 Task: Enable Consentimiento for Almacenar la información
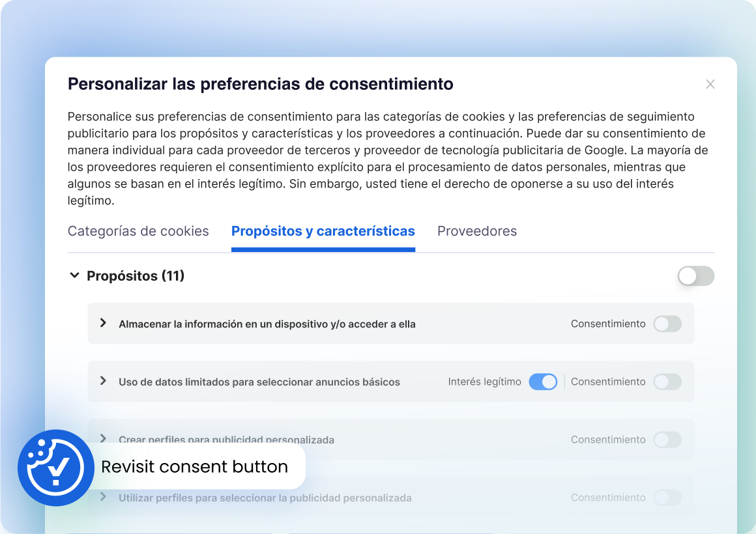pyautogui.click(x=667, y=324)
